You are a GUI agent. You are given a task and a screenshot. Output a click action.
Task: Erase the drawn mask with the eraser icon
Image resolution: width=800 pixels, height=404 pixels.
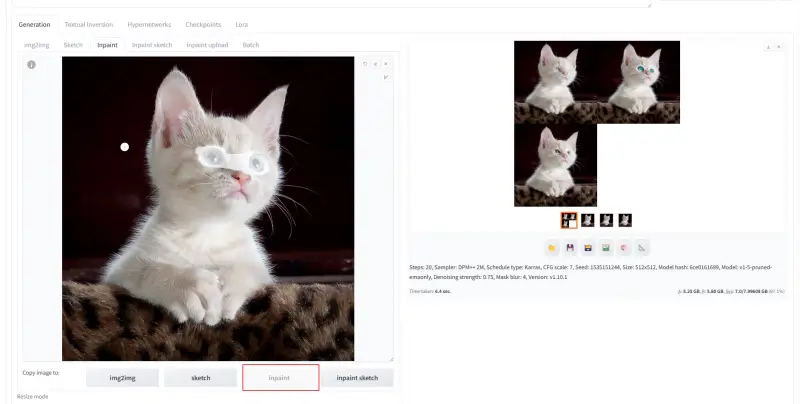tap(376, 64)
